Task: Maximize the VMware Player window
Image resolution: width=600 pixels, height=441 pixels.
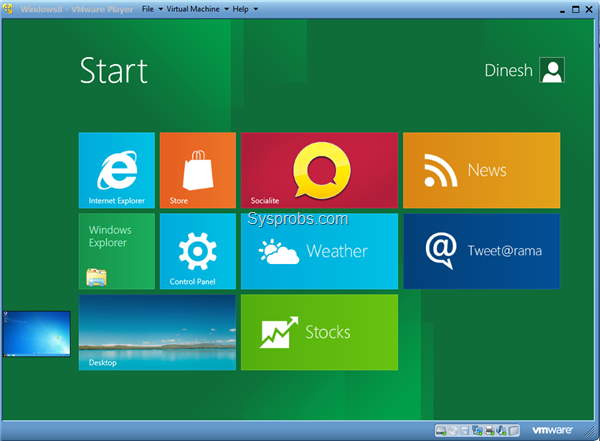Action: pyautogui.click(x=576, y=10)
